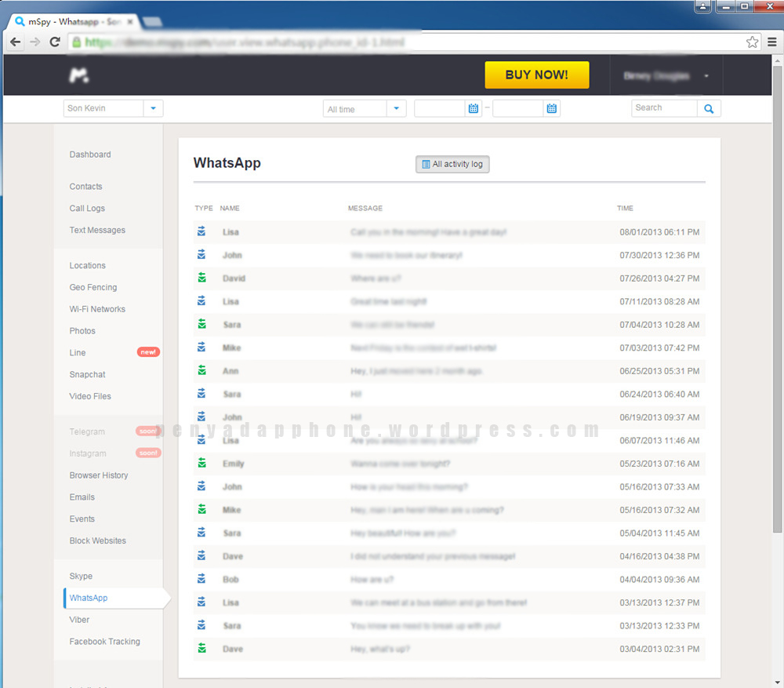Image resolution: width=784 pixels, height=688 pixels.
Task: Expand the Son Kevin device dropdown
Action: click(153, 109)
